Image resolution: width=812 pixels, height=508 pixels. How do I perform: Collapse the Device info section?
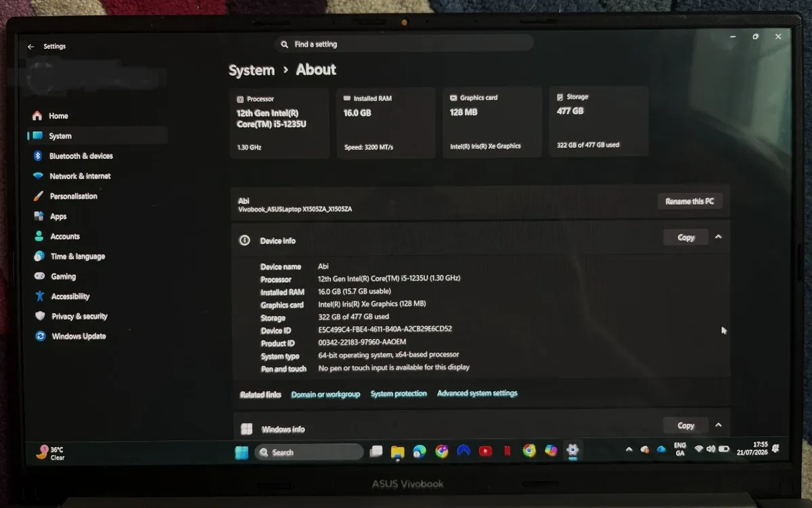[719, 237]
